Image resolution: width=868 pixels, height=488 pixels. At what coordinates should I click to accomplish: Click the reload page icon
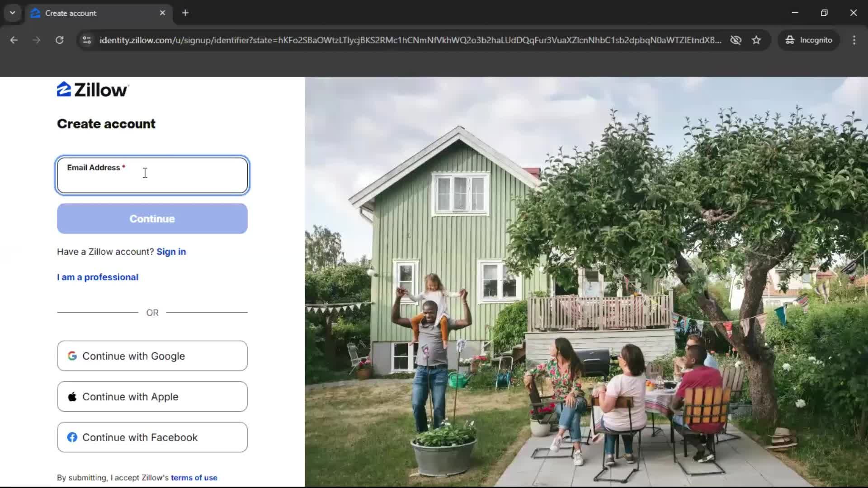coord(59,40)
